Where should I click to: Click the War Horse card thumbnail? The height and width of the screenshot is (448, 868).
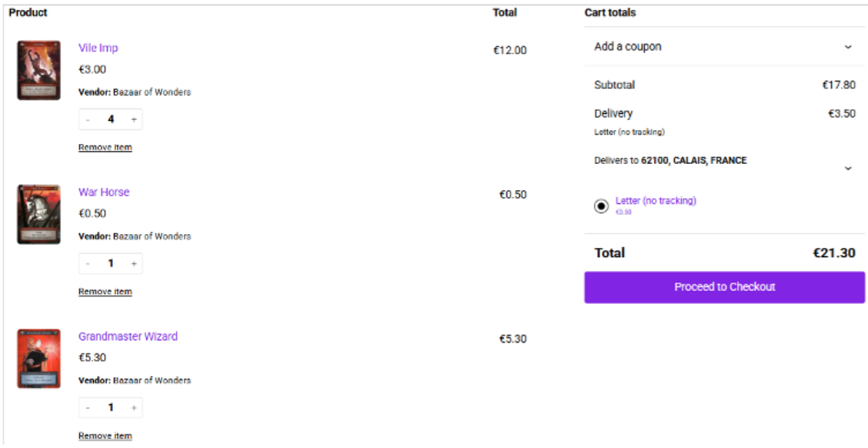click(x=38, y=214)
